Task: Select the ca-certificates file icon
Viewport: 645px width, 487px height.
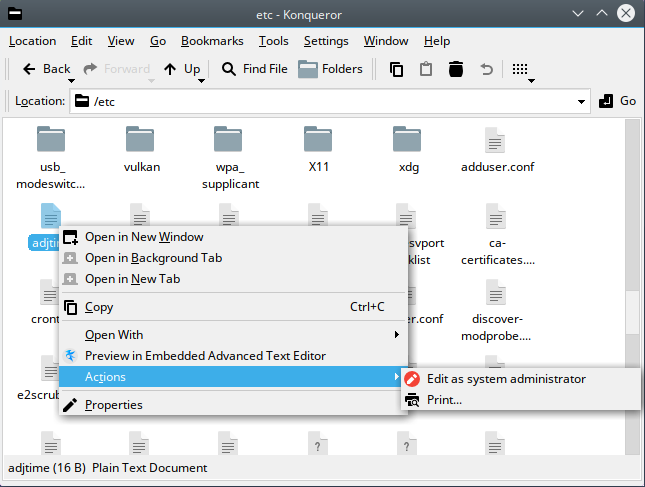Action: pos(496,216)
